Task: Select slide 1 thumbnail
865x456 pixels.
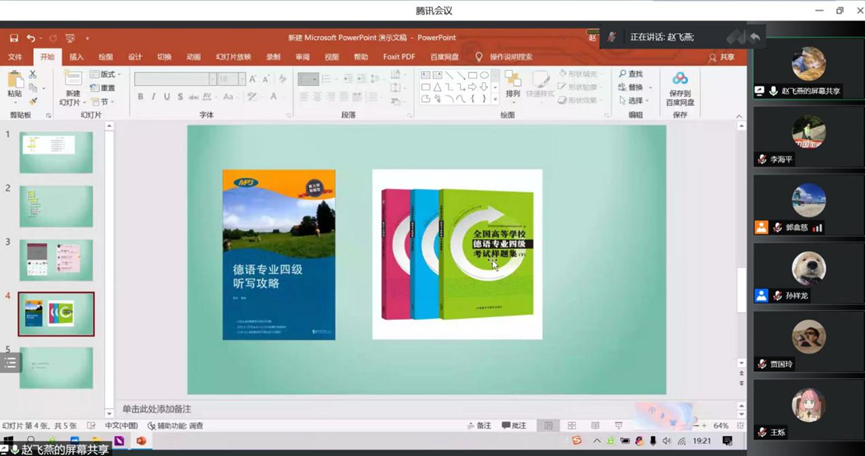Action: pyautogui.click(x=56, y=152)
